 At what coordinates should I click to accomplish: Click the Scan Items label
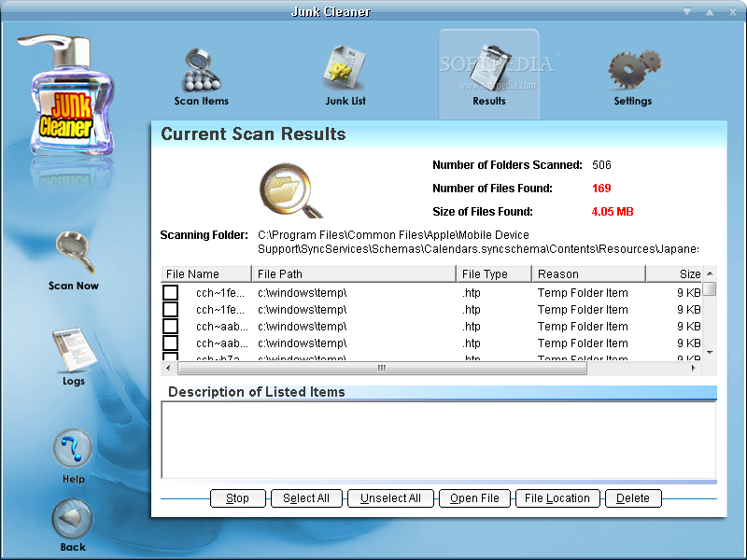click(201, 101)
